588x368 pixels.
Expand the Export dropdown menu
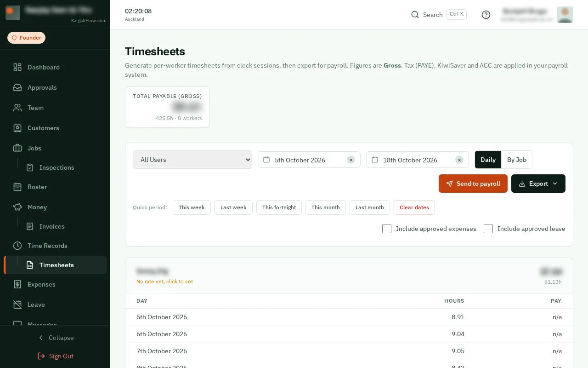[538, 184]
